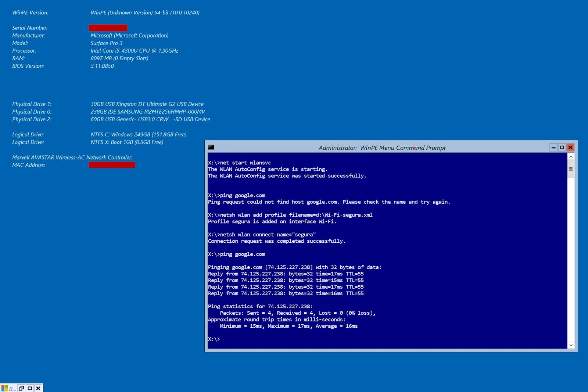Click the Command Prompt scrollbar down arrow
588x392 pixels.
point(571,345)
